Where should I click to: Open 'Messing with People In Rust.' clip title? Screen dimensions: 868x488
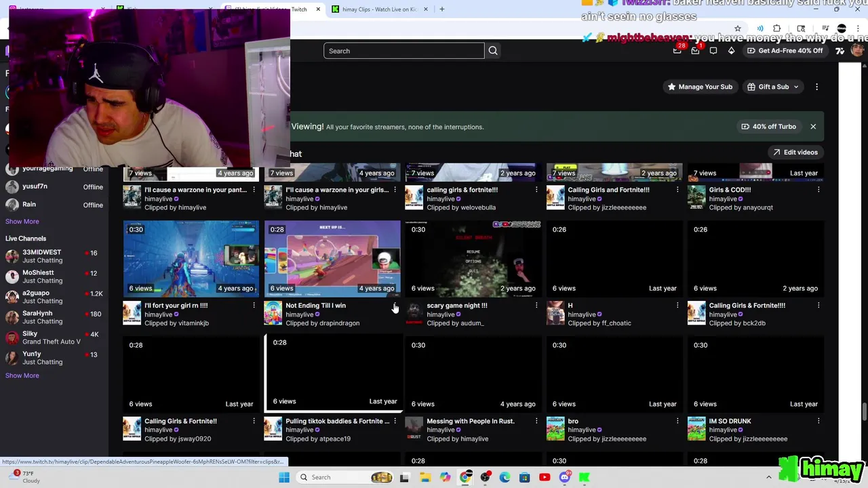point(471,422)
